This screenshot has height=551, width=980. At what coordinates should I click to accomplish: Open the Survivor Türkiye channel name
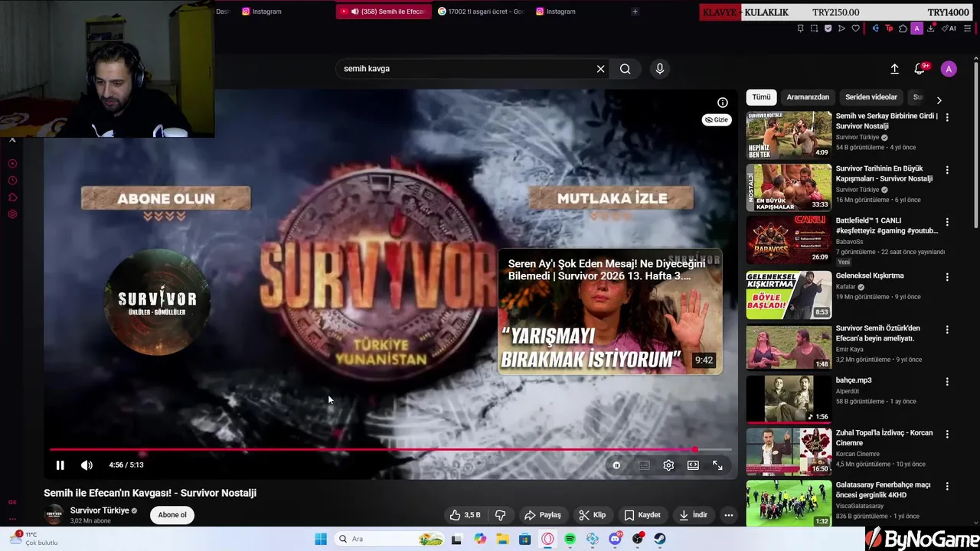tap(100, 510)
